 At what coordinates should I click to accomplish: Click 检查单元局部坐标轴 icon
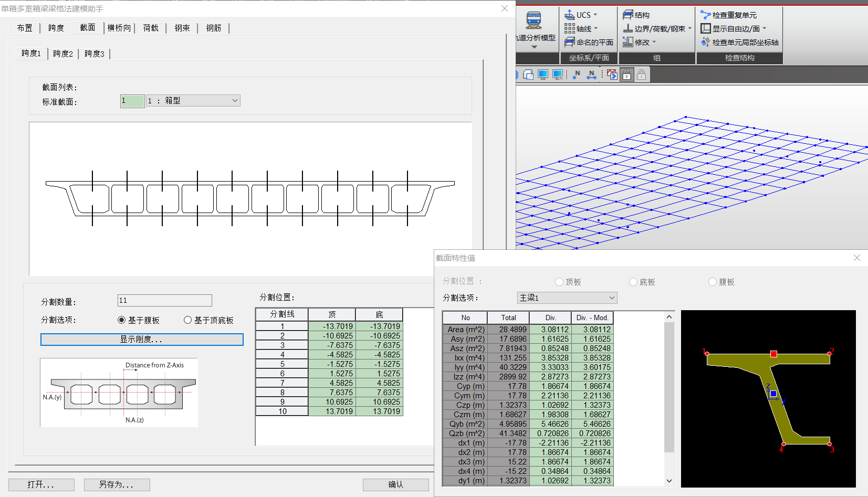coord(705,42)
